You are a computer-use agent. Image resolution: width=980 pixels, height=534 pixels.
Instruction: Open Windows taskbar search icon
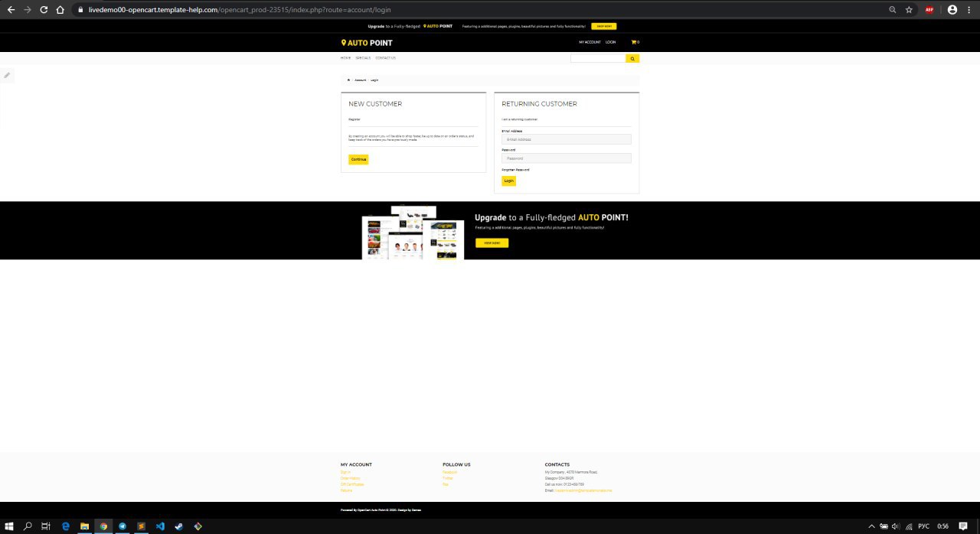28,526
